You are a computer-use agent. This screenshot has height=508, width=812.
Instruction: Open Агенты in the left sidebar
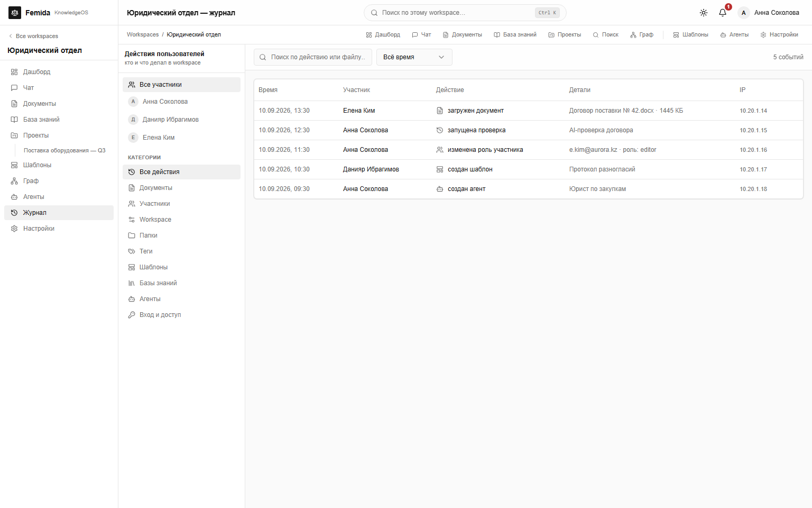(x=59, y=197)
